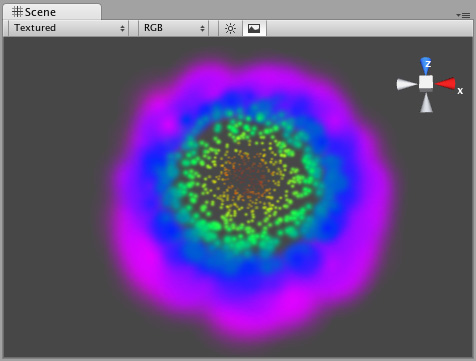Click the Z label on gizmo
Image resolution: width=476 pixels, height=361 pixels.
tap(428, 63)
